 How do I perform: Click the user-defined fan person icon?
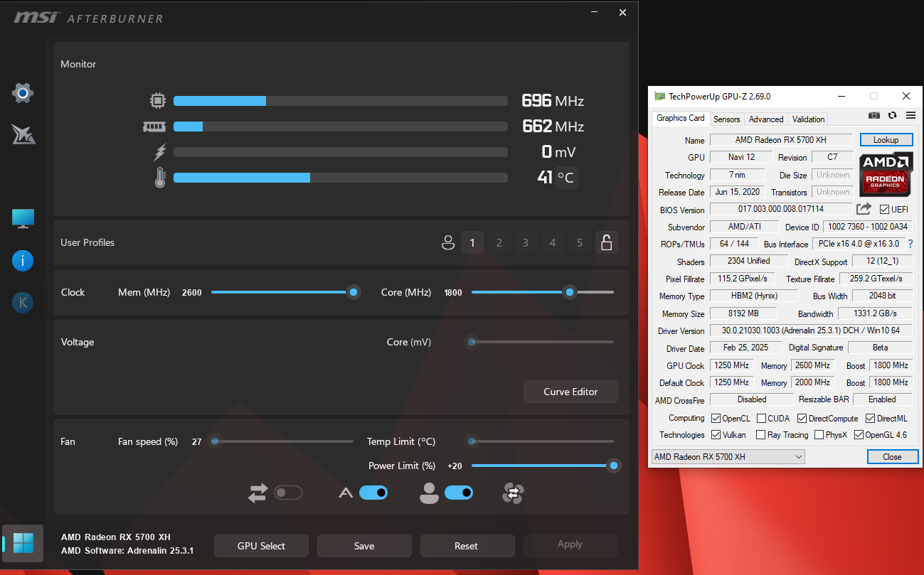point(429,493)
